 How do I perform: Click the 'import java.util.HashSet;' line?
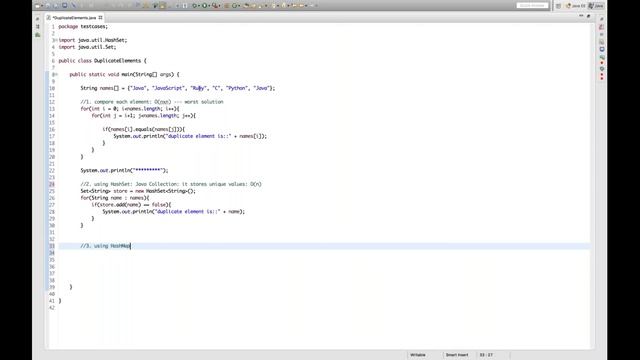point(93,40)
